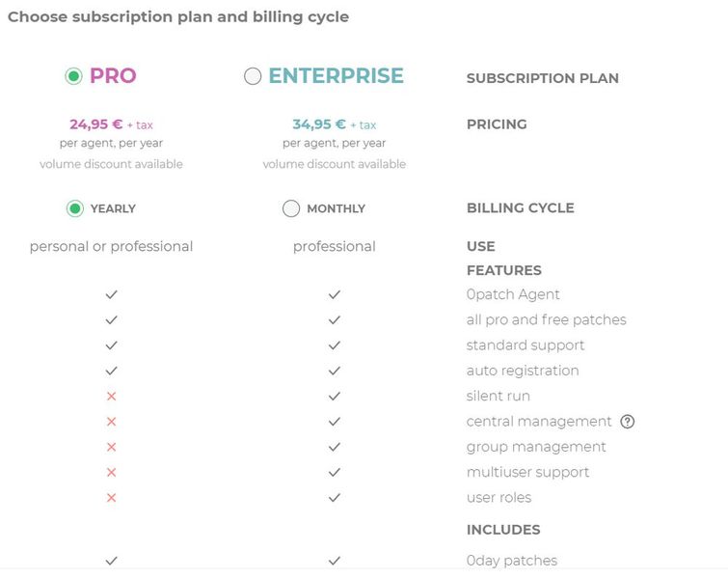Viewport: 728px width, 579px height.
Task: Click ENTERPRISE volume discount available text
Action: (x=335, y=164)
